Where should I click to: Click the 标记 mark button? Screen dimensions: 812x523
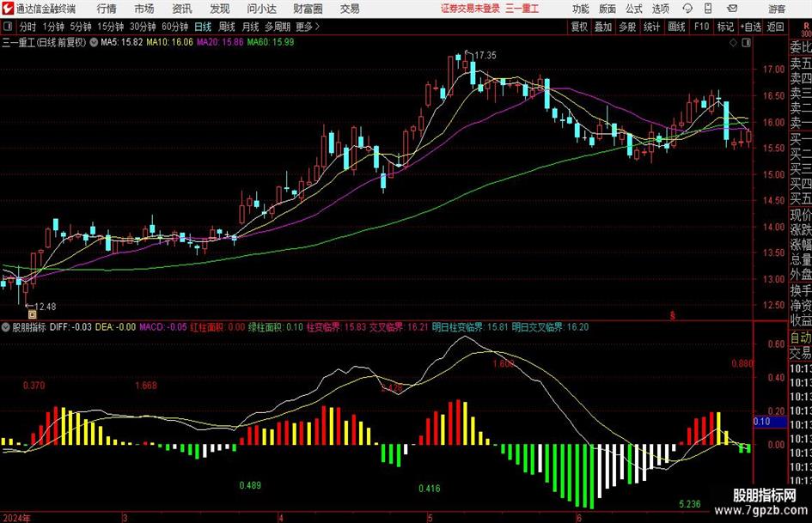click(x=725, y=27)
